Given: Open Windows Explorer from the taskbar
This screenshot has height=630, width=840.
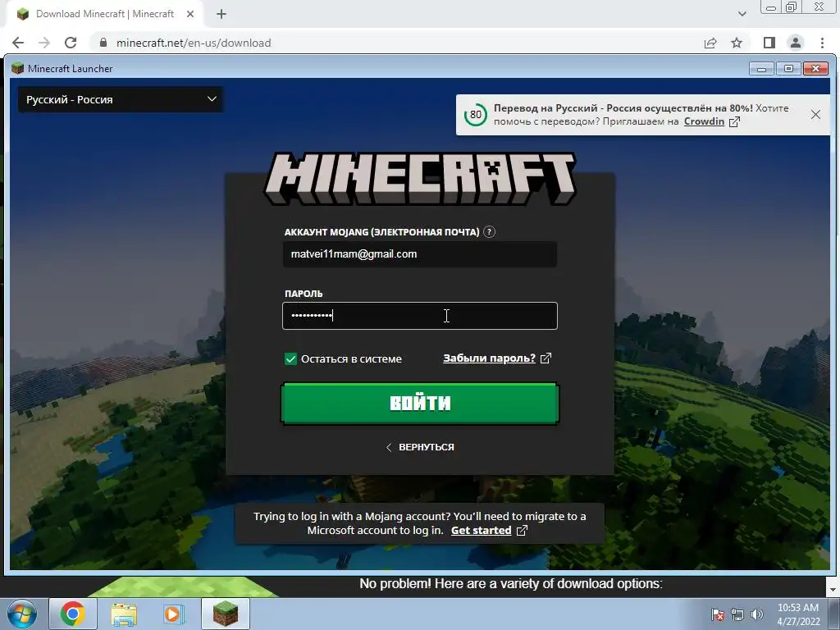Looking at the screenshot, I should (124, 614).
